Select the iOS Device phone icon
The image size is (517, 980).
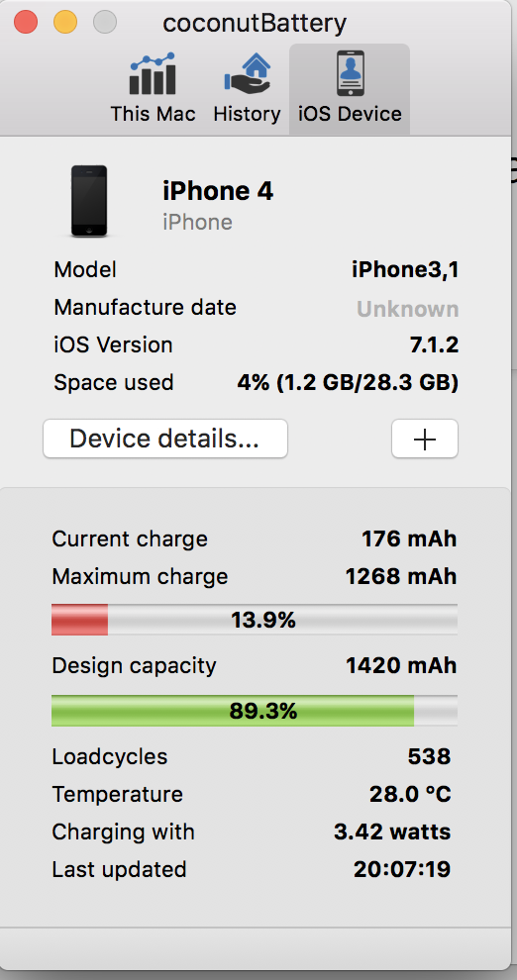[x=351, y=74]
